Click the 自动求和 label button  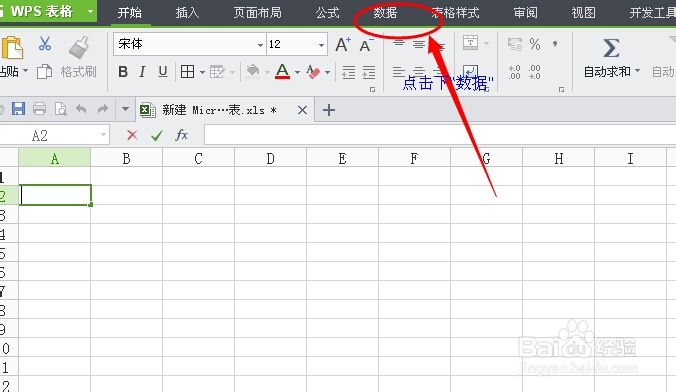607,71
